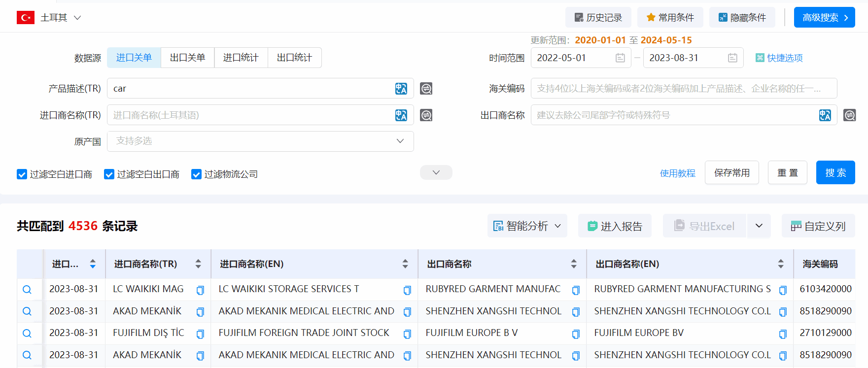The image size is (868, 368).
Task: Click translate icon in exporter name field
Action: 825,115
